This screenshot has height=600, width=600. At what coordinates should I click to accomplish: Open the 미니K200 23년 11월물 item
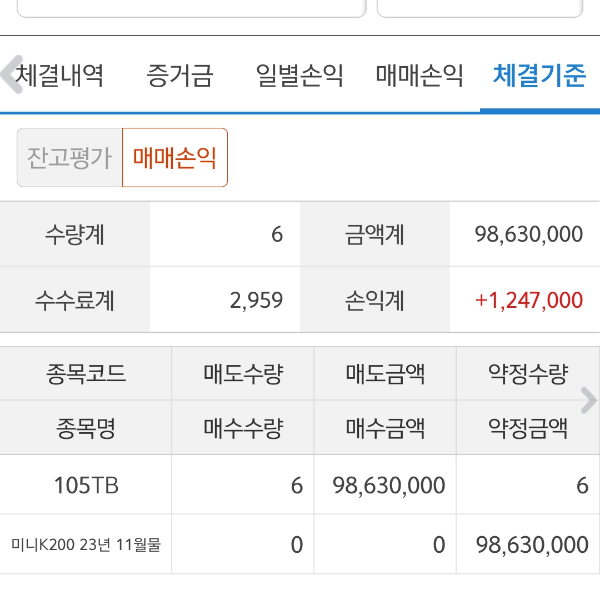point(86,545)
